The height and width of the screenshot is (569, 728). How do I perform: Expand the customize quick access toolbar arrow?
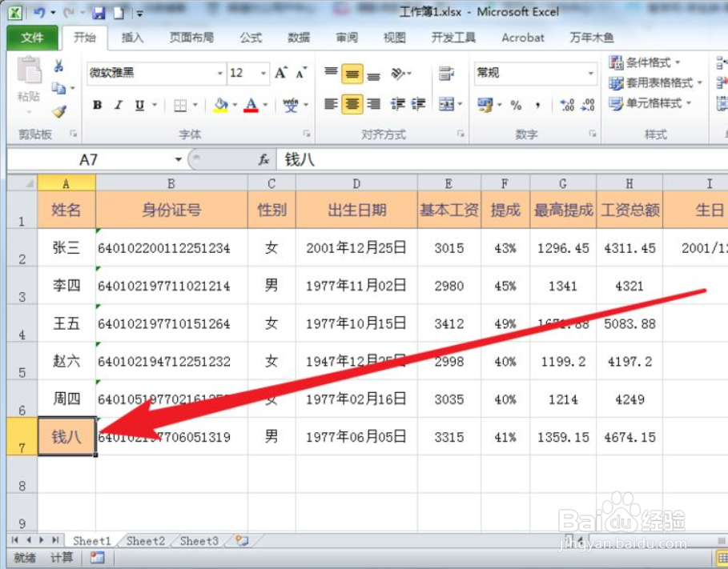pyautogui.click(x=139, y=14)
